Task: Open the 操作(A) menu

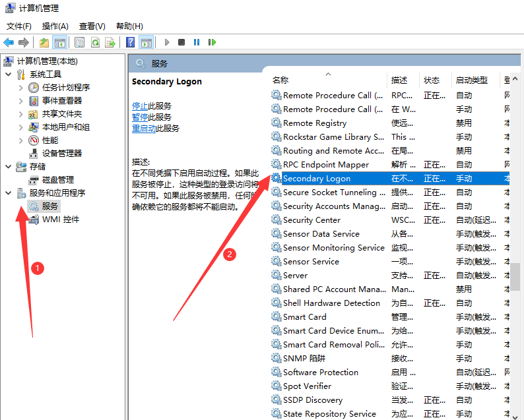Action: [55, 26]
